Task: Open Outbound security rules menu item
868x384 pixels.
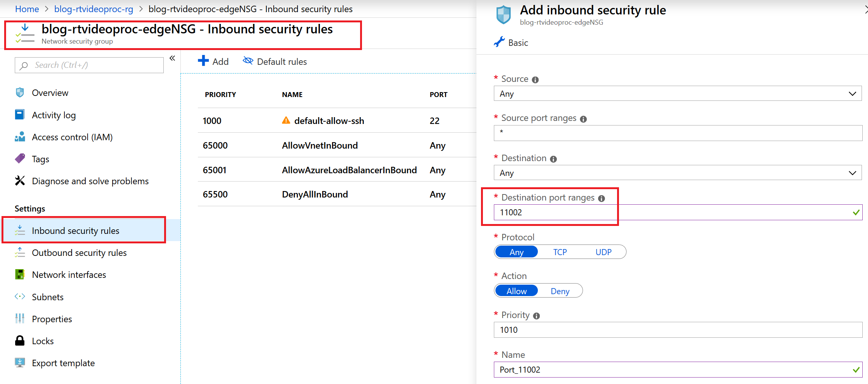Action: (x=79, y=253)
